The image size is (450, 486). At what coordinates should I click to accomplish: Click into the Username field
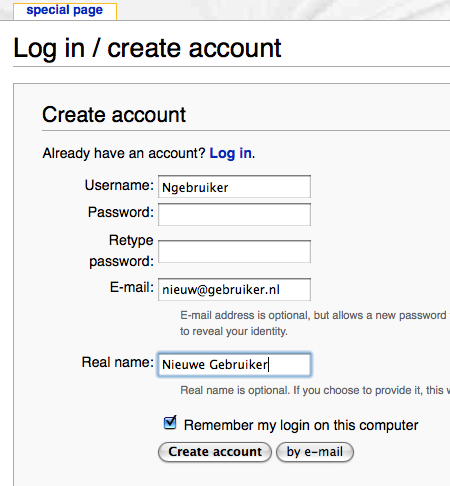(x=234, y=187)
